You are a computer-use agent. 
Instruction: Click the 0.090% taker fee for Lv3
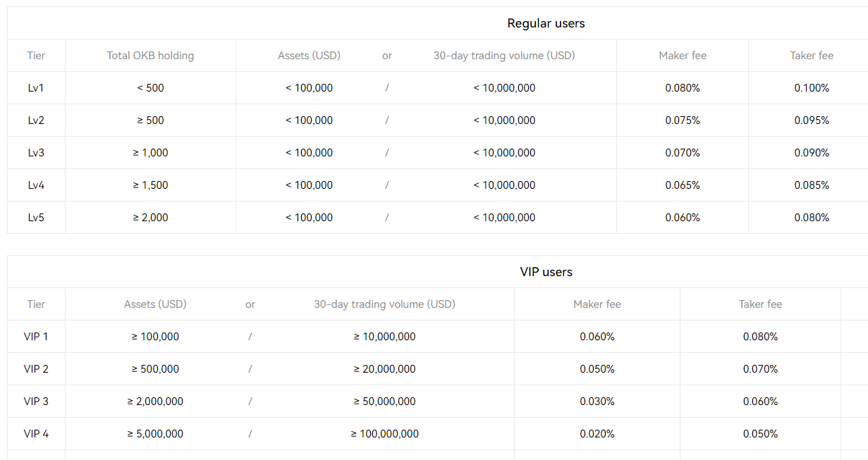(812, 153)
